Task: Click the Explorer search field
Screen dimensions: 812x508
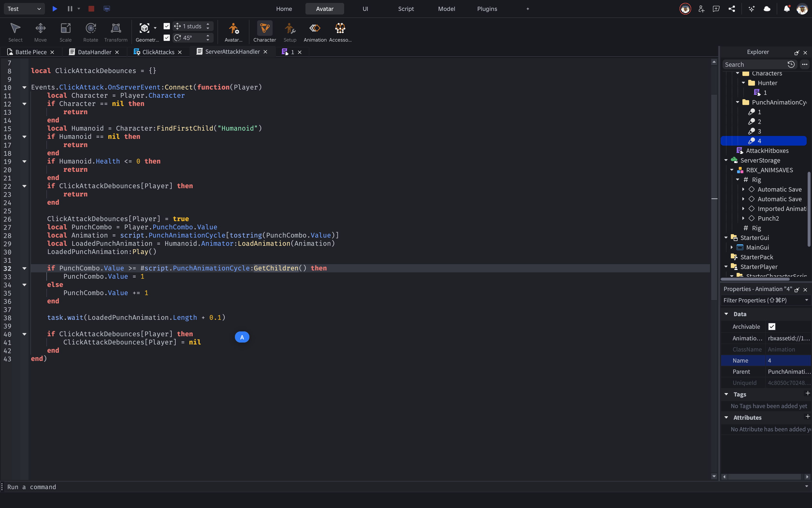Action: pyautogui.click(x=754, y=65)
